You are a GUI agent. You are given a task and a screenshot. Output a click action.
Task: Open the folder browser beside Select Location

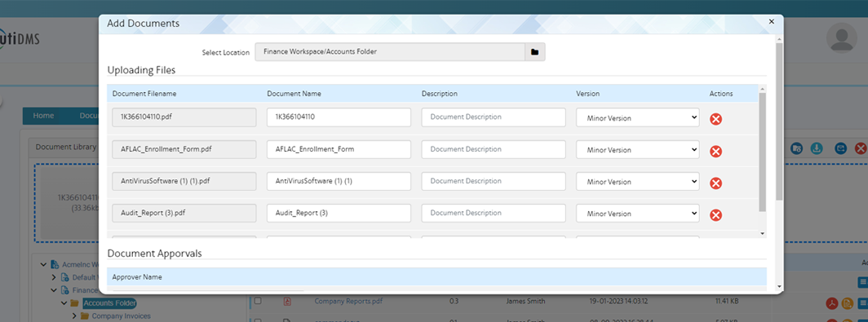click(x=535, y=52)
